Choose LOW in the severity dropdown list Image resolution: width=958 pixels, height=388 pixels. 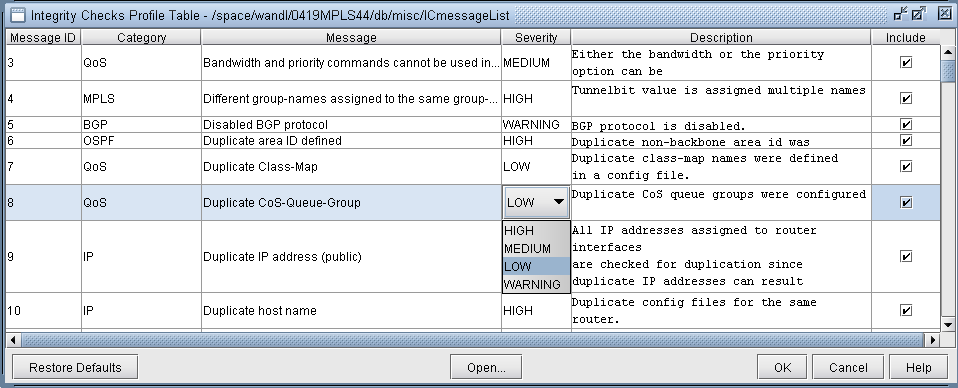click(536, 266)
